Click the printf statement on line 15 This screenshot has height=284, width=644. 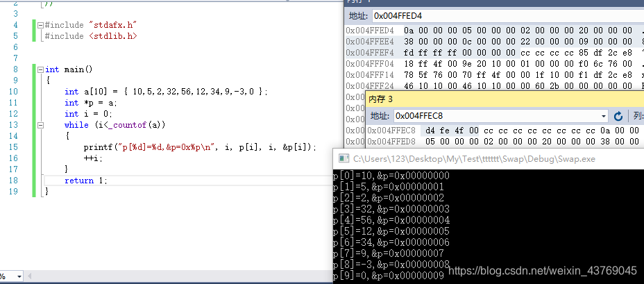(x=201, y=147)
